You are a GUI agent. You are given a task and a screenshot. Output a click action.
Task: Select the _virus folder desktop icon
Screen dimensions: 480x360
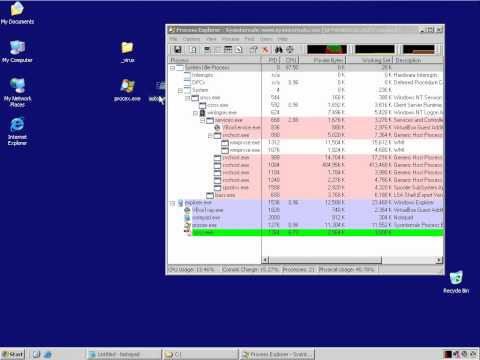[x=128, y=52]
